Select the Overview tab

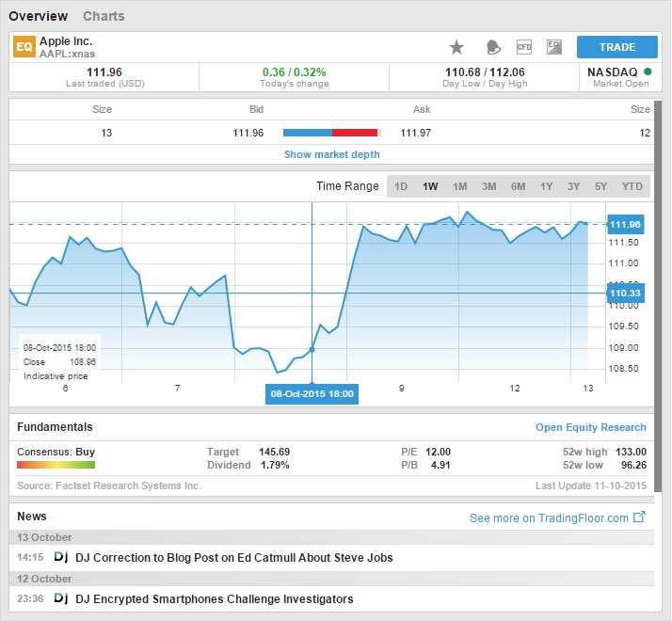pyautogui.click(x=39, y=16)
